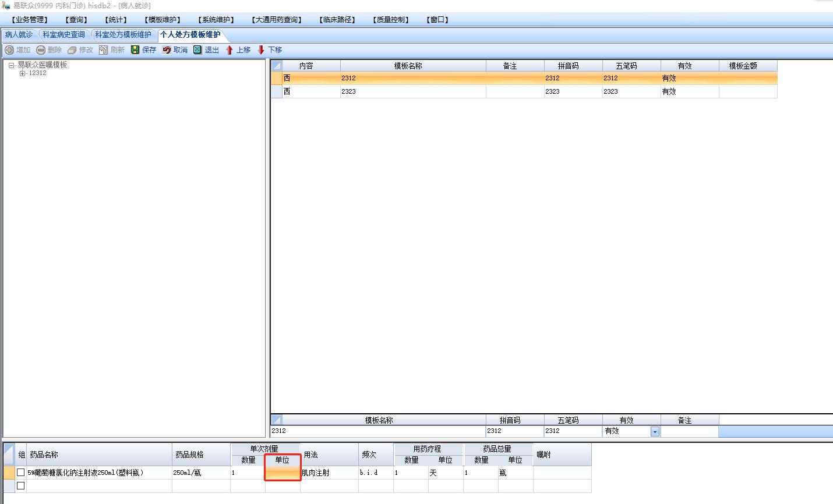The height and width of the screenshot is (504, 833).
Task: Expand the 12312 tree node
Action: click(22, 73)
